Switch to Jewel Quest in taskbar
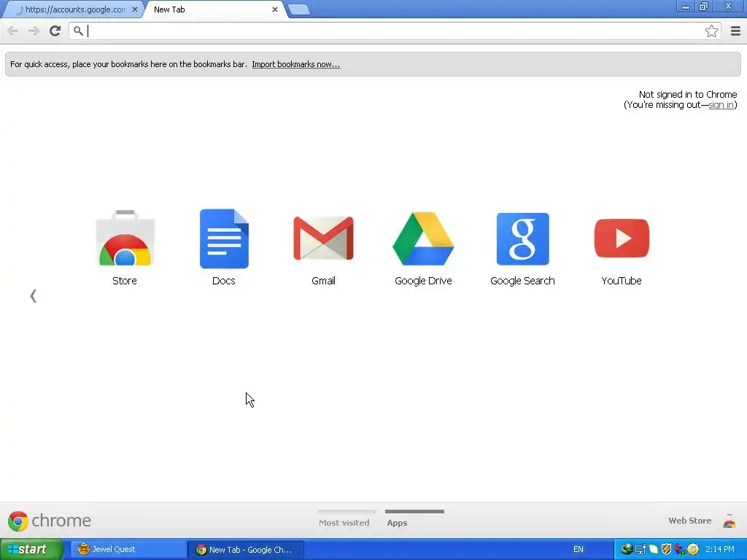Image resolution: width=747 pixels, height=560 pixels. pyautogui.click(x=128, y=550)
